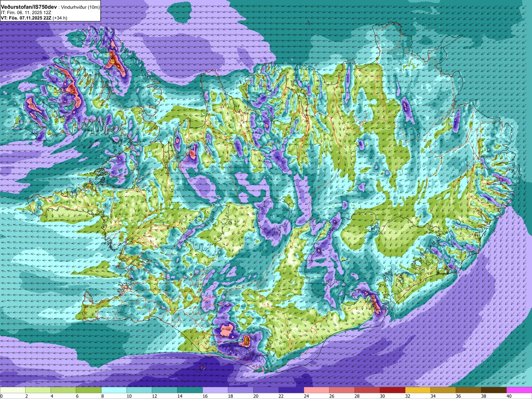
Task: Click the teal 12–14 legend swatch
Action: (165, 391)
